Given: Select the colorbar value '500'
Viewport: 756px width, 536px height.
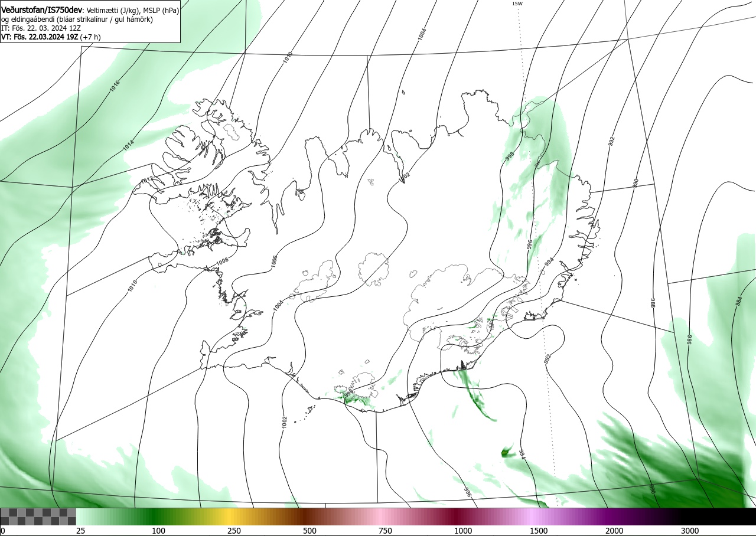Looking at the screenshot, I should (310, 531).
